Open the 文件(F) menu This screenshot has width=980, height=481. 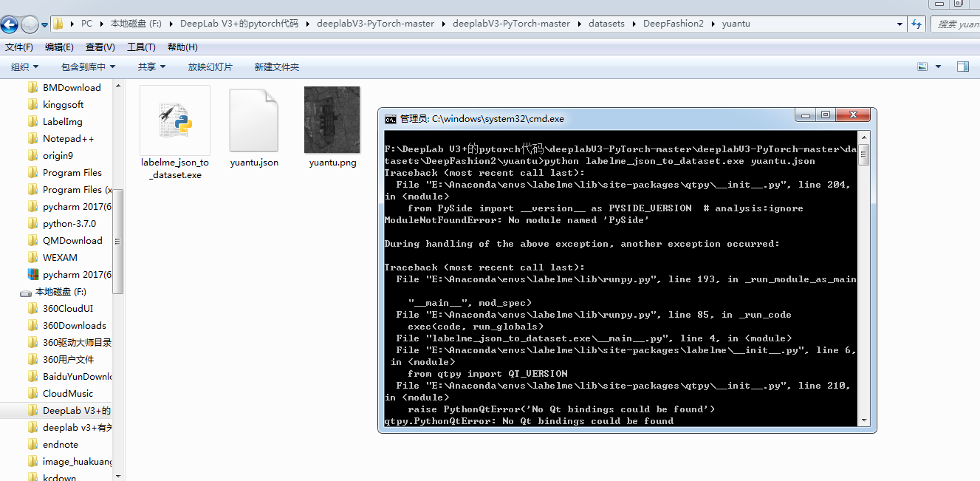pyautogui.click(x=19, y=47)
